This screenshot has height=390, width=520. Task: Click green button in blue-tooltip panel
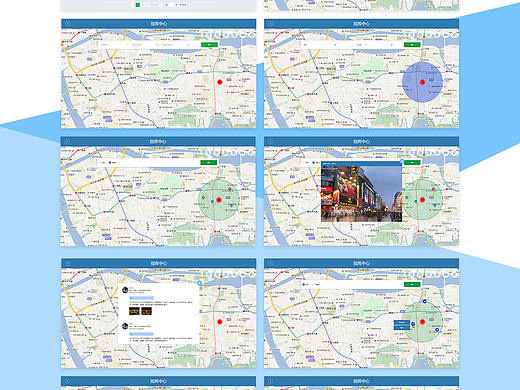point(412,284)
